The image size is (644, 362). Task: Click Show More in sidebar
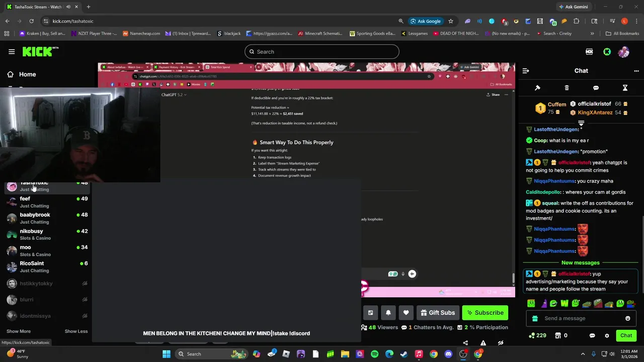coord(19,331)
